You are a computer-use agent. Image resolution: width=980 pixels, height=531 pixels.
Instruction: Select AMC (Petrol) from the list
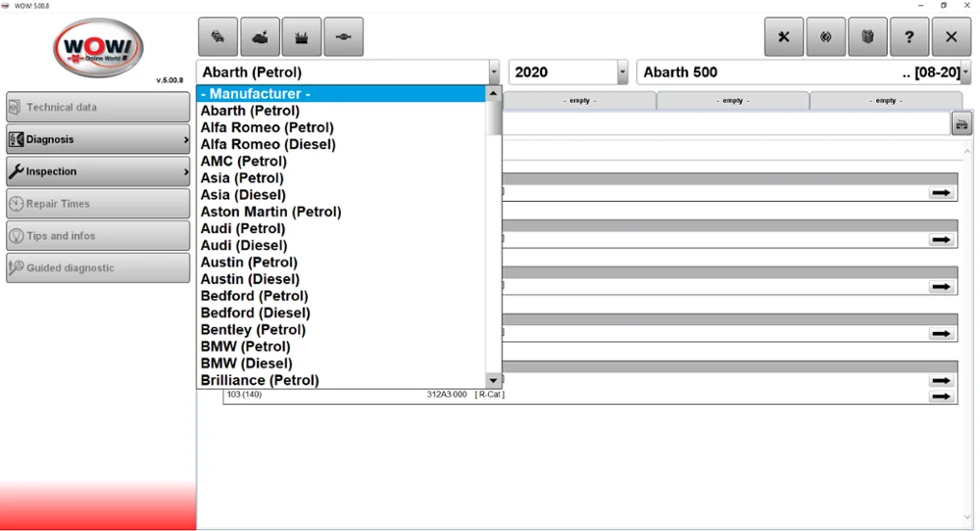(x=341, y=162)
